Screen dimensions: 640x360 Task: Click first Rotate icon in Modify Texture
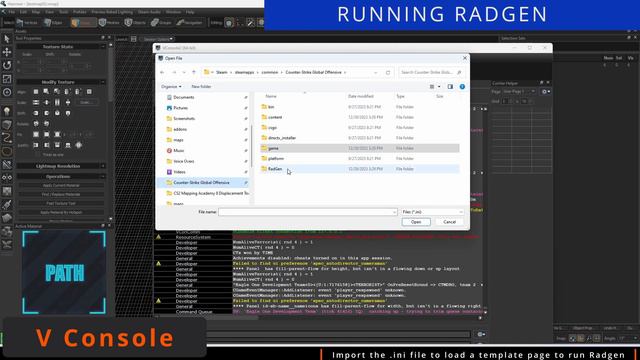click(36, 124)
